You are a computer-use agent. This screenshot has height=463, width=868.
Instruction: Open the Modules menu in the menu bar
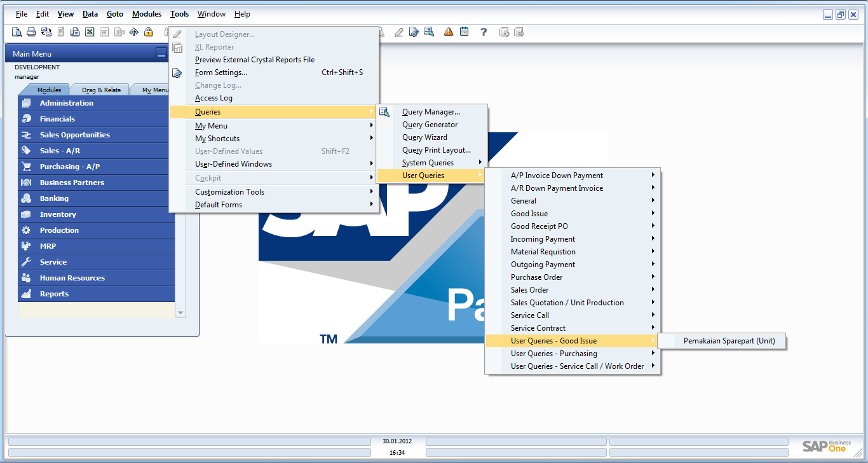click(x=146, y=13)
